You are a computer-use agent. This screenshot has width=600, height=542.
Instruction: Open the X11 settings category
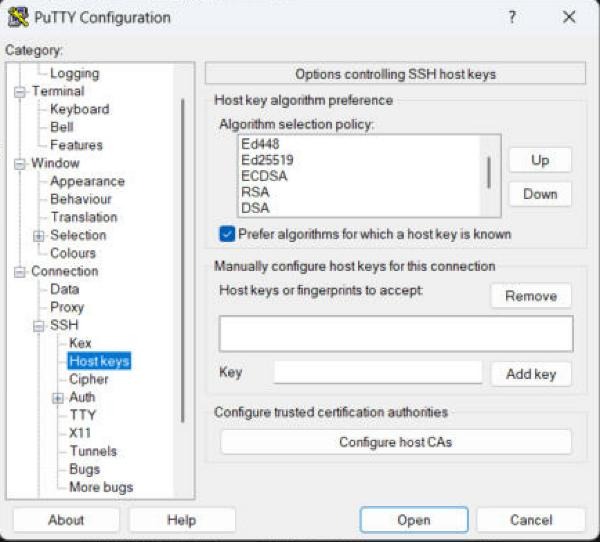click(x=80, y=433)
